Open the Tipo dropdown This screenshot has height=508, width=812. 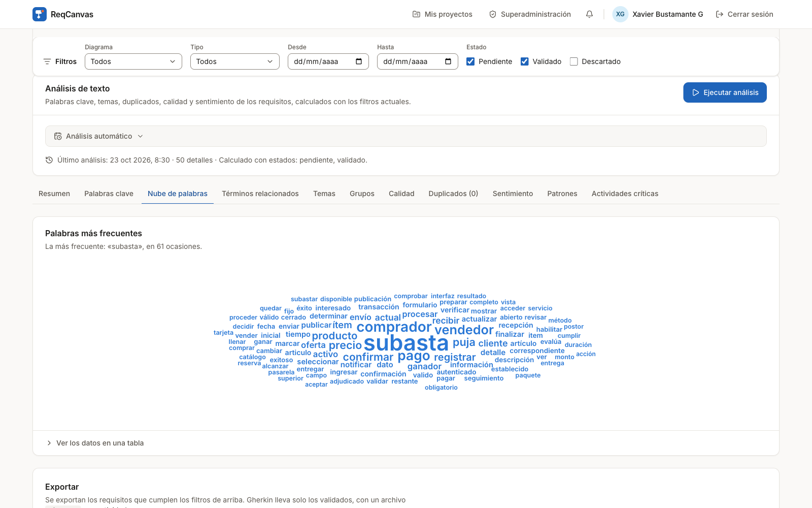click(x=235, y=61)
